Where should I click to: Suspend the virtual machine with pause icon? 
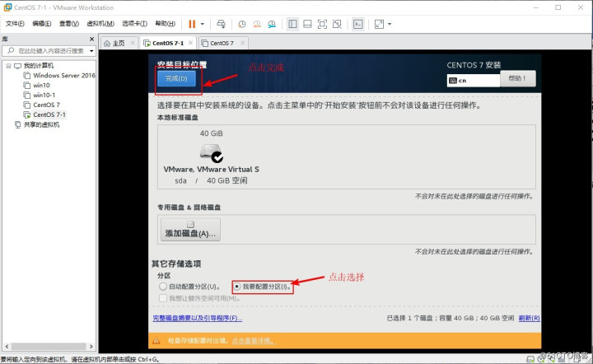tap(192, 24)
